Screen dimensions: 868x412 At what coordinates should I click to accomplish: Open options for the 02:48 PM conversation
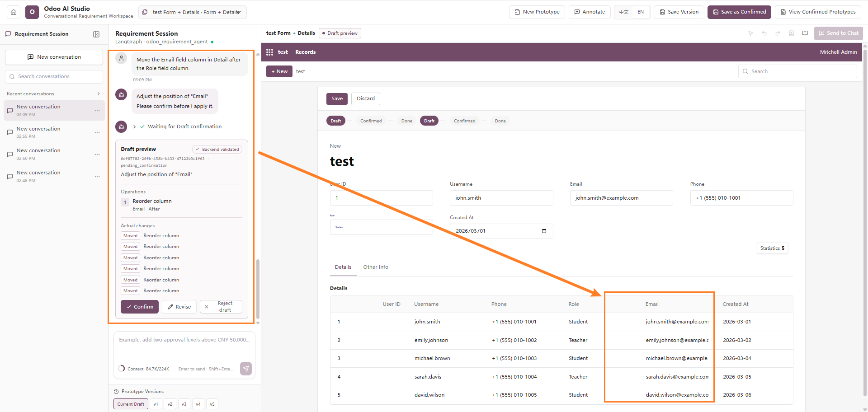point(97,177)
